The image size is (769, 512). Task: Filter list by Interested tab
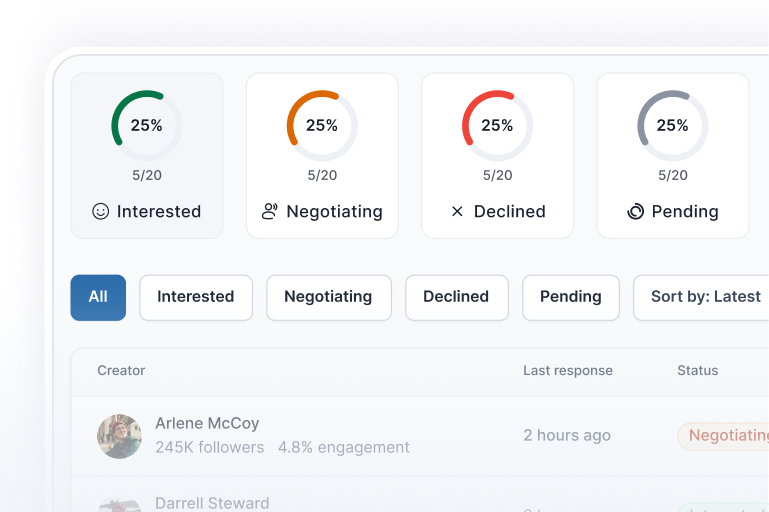pyautogui.click(x=196, y=297)
